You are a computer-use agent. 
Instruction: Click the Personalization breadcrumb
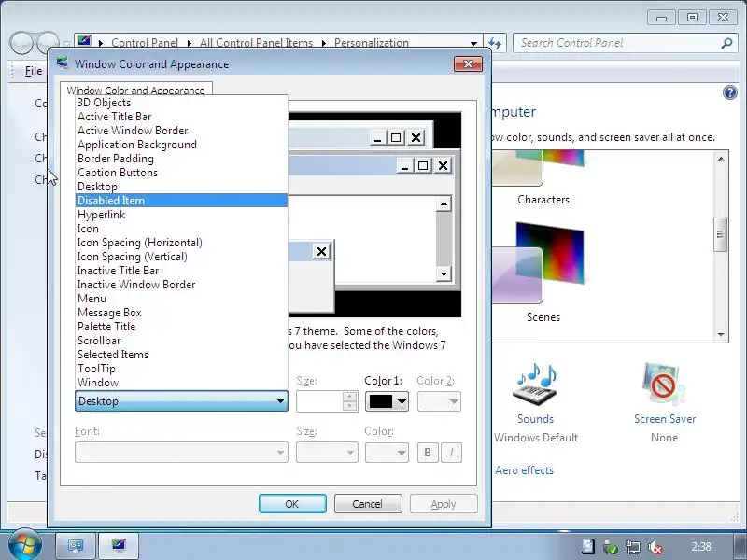coord(371,43)
